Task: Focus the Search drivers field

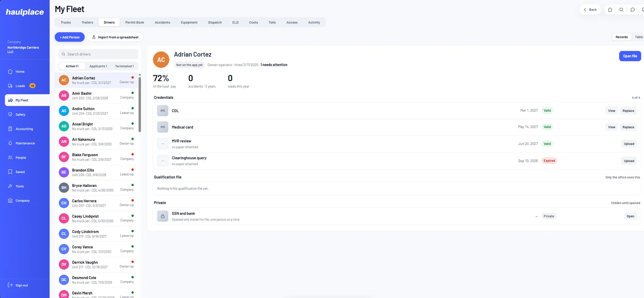Action: (98, 54)
